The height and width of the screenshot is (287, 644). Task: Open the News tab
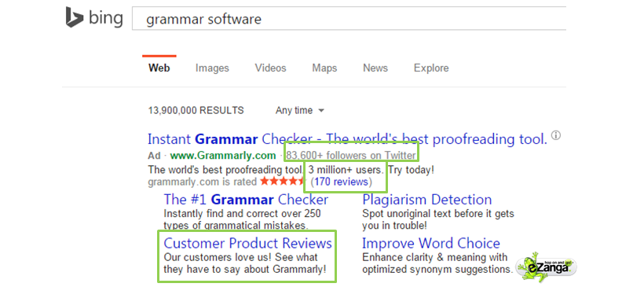pos(375,68)
